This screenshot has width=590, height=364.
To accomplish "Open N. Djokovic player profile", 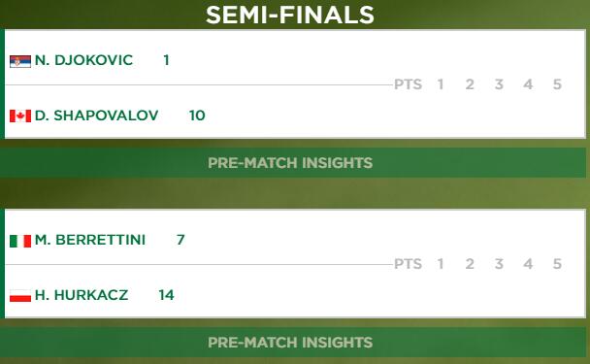I will 83,60.
